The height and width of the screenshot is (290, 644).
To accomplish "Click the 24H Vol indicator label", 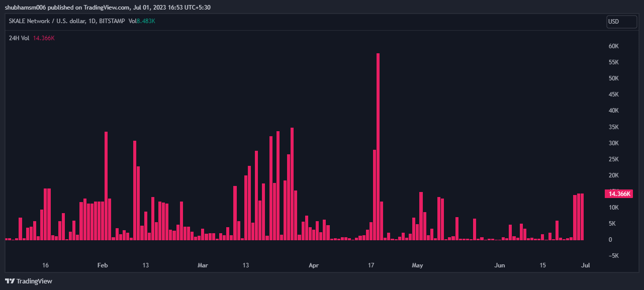I will pos(20,38).
